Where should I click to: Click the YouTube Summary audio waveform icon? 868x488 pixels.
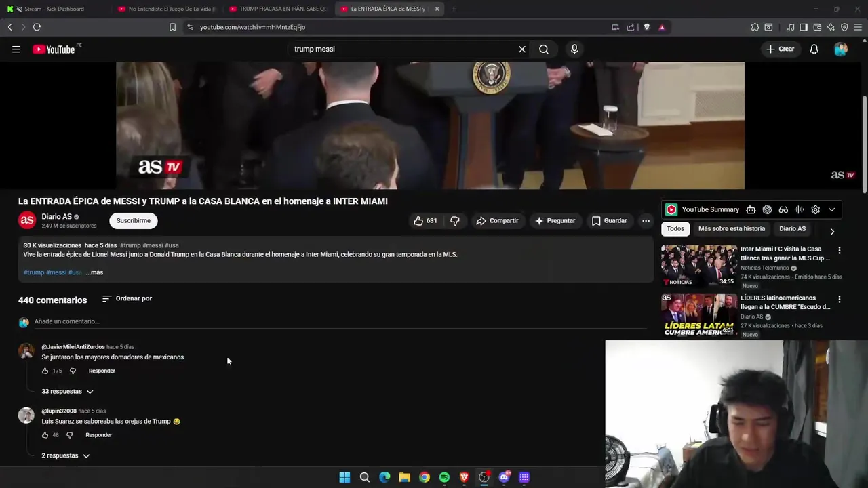[x=800, y=209]
